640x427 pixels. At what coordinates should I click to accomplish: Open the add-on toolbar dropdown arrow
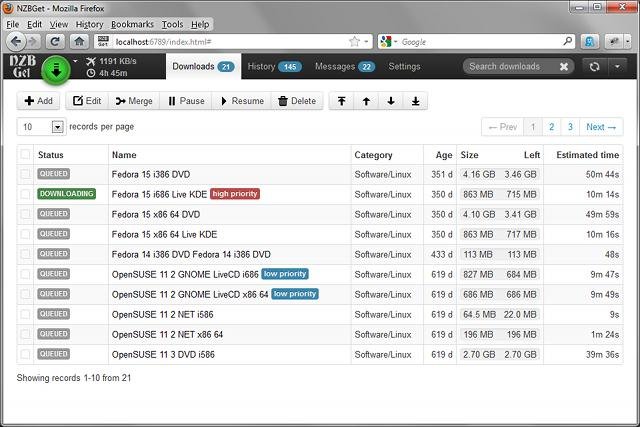click(627, 42)
